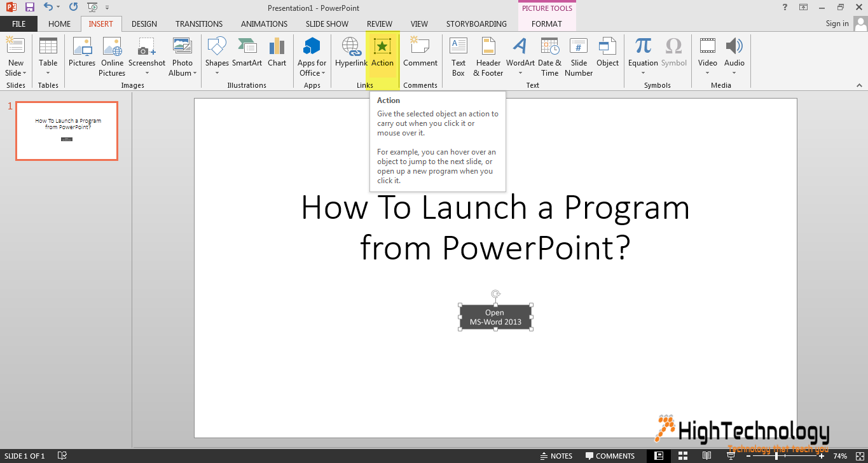868x463 pixels.
Task: Insert an Equation
Action: click(x=643, y=57)
